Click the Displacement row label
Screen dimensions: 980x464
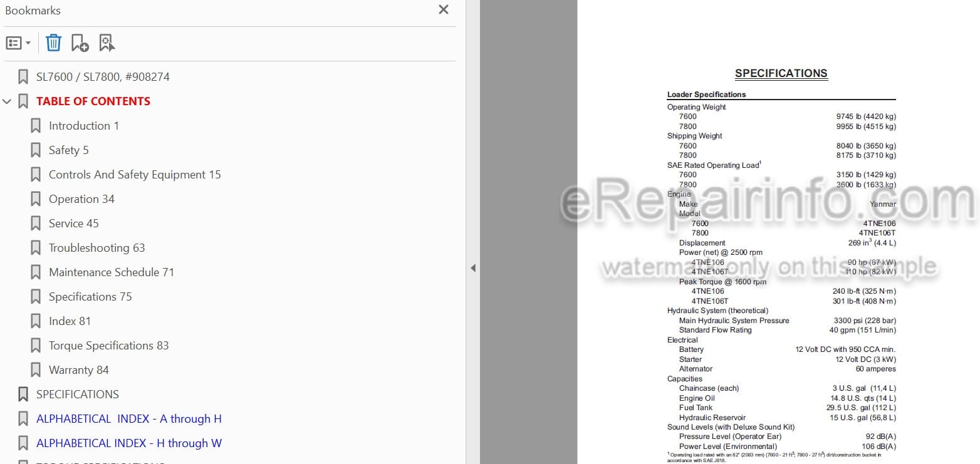point(702,243)
